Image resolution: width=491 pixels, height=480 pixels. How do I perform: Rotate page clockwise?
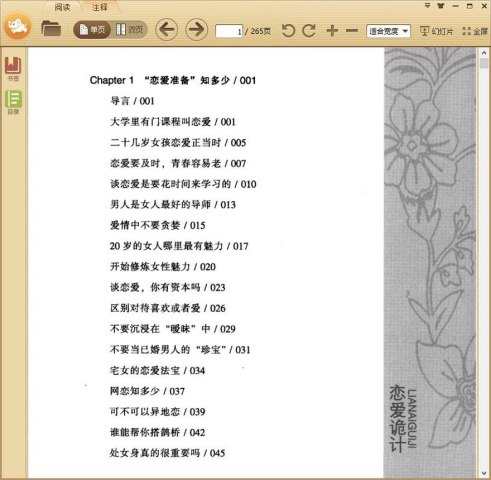[x=309, y=31]
